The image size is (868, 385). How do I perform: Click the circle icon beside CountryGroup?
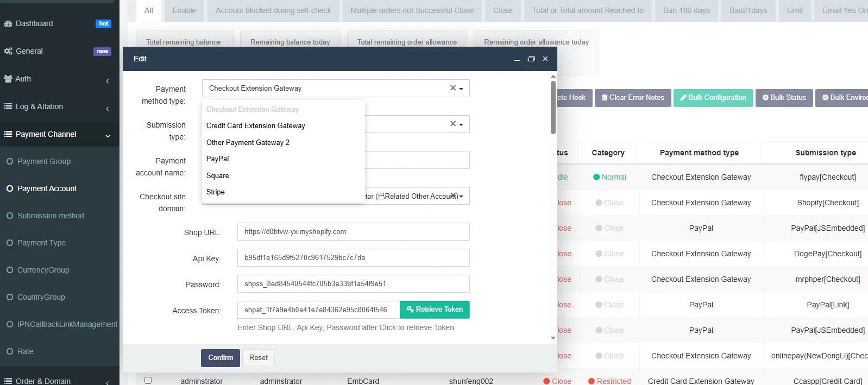click(x=10, y=297)
